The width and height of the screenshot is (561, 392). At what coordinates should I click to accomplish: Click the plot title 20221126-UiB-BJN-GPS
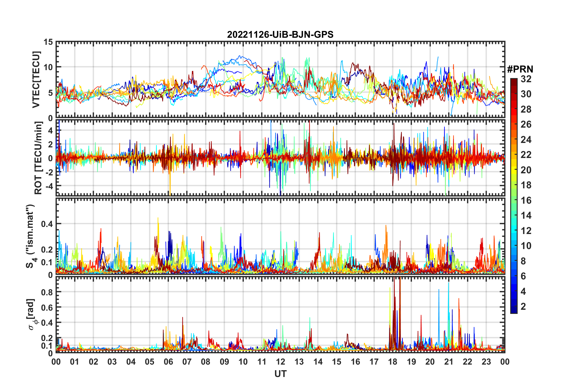280,35
